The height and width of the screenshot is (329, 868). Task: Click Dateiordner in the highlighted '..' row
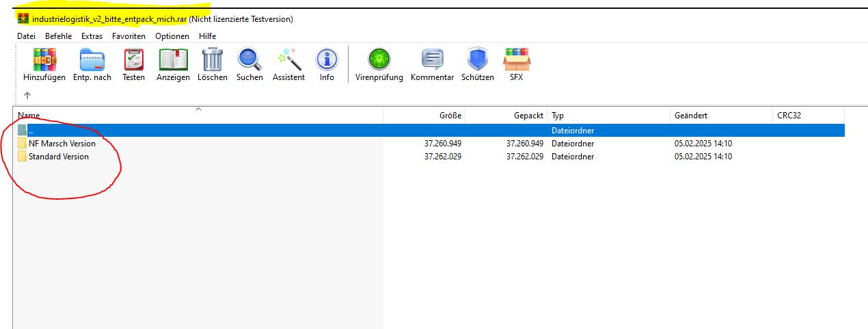[x=573, y=130]
